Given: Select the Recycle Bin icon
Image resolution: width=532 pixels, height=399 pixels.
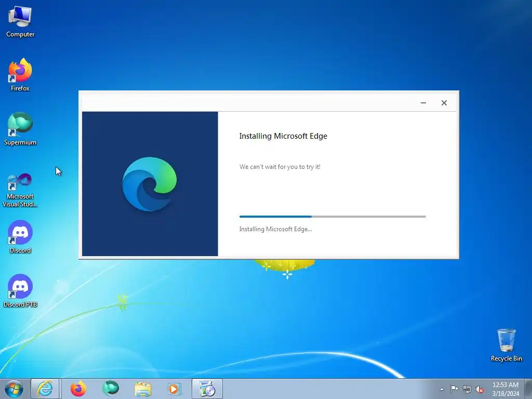Looking at the screenshot, I should click(506, 345).
